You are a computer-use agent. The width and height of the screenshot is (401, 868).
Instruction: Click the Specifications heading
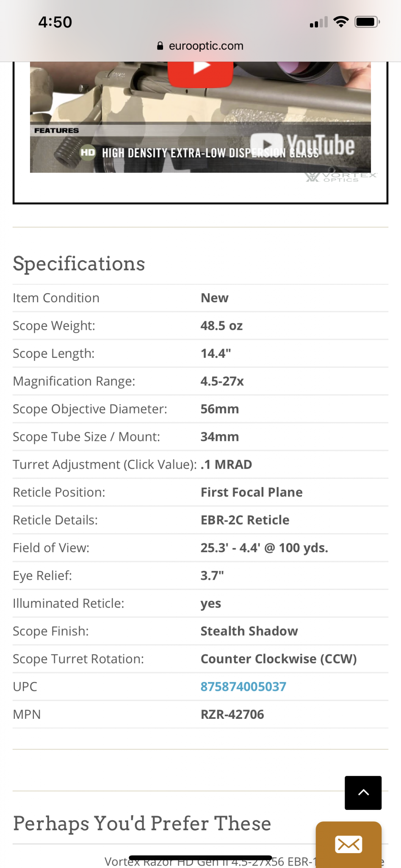(x=79, y=263)
